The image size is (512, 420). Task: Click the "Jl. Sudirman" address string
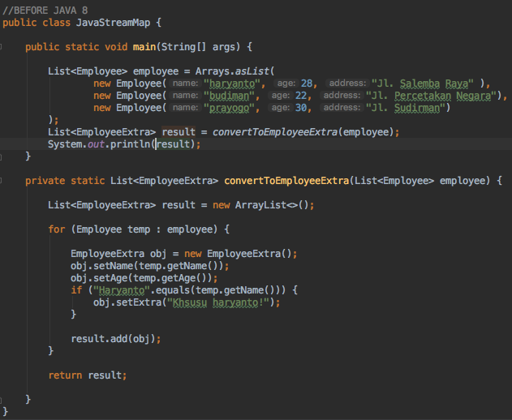tap(406, 108)
